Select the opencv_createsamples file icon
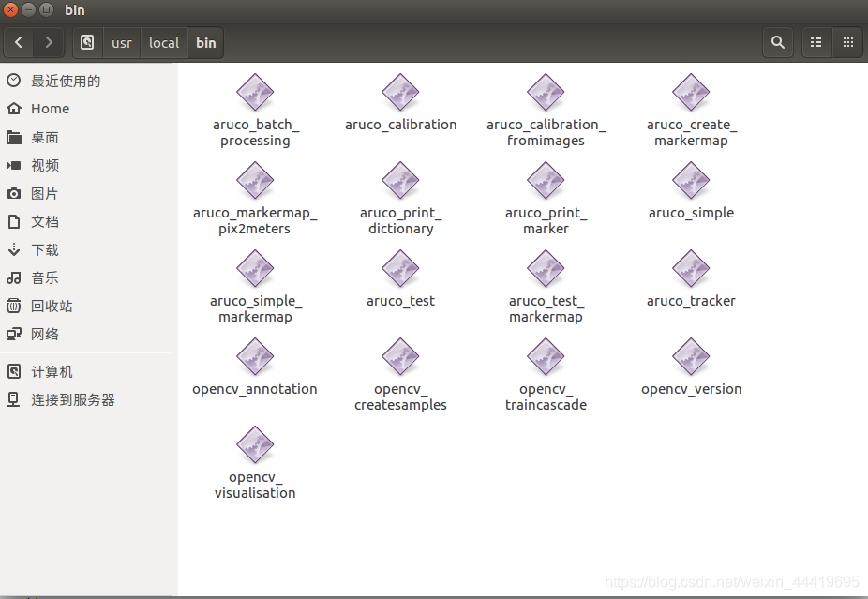Image resolution: width=868 pixels, height=599 pixels. 400,356
